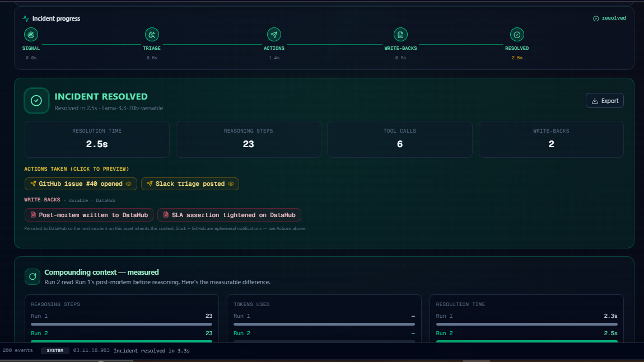Preview GitHub issue #40 via eye icon
Screen dimensions: 644x362
(129, 184)
